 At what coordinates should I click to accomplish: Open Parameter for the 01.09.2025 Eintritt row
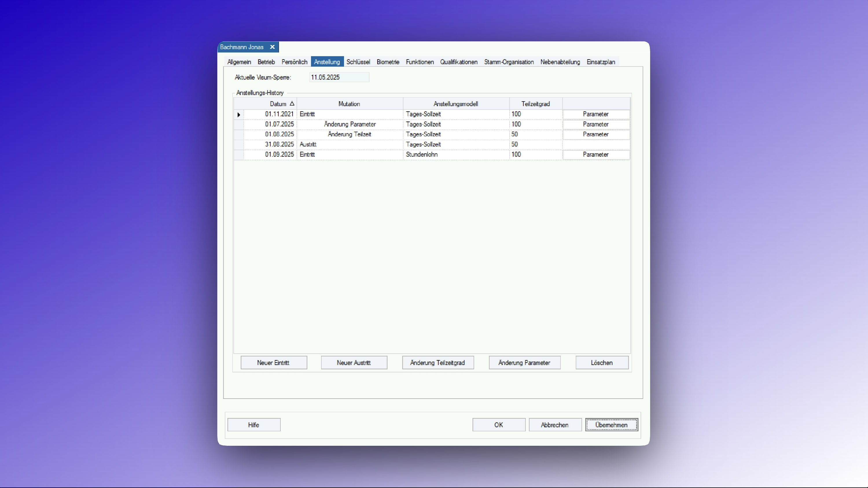tap(595, 154)
